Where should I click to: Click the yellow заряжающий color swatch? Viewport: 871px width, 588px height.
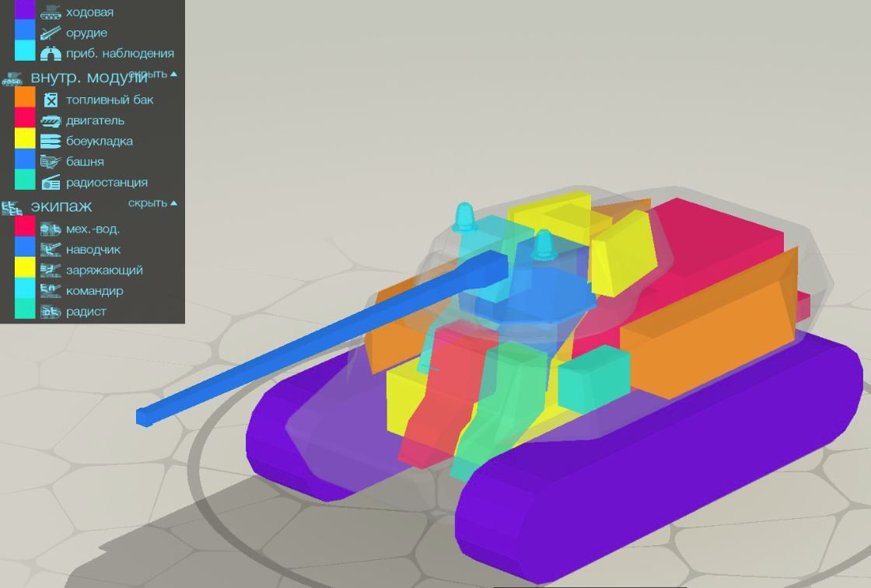(25, 268)
